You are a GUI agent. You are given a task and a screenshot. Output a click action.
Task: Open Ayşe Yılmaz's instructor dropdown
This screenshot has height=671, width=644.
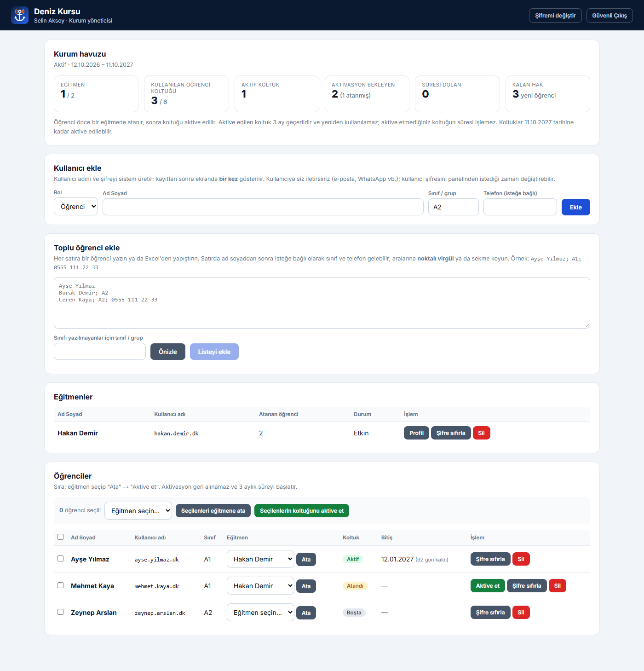(260, 559)
